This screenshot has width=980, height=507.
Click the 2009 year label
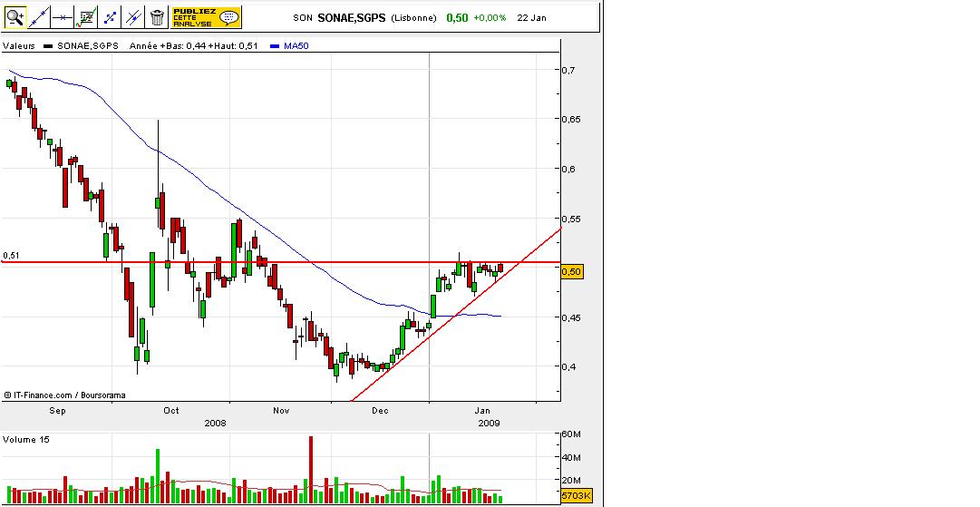coord(489,424)
